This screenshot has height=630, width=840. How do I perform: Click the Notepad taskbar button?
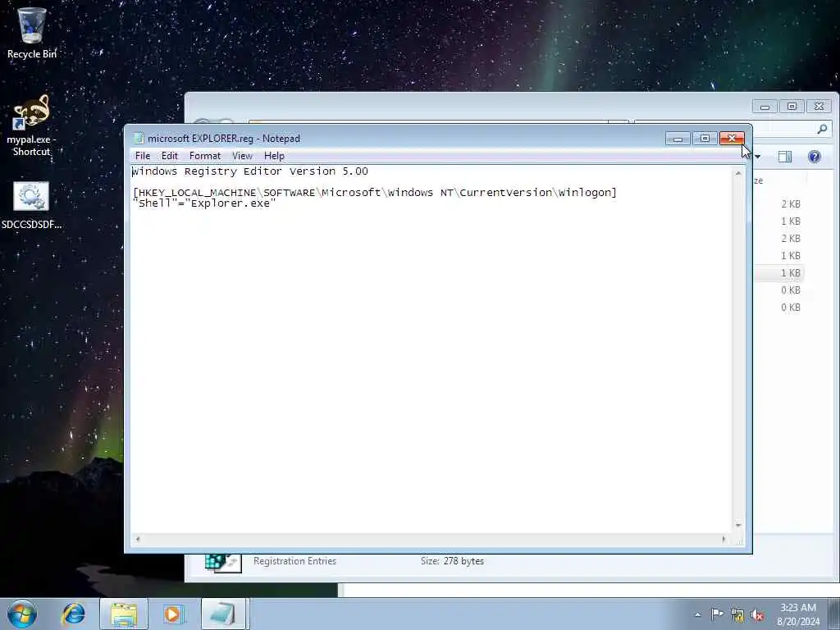(223, 614)
